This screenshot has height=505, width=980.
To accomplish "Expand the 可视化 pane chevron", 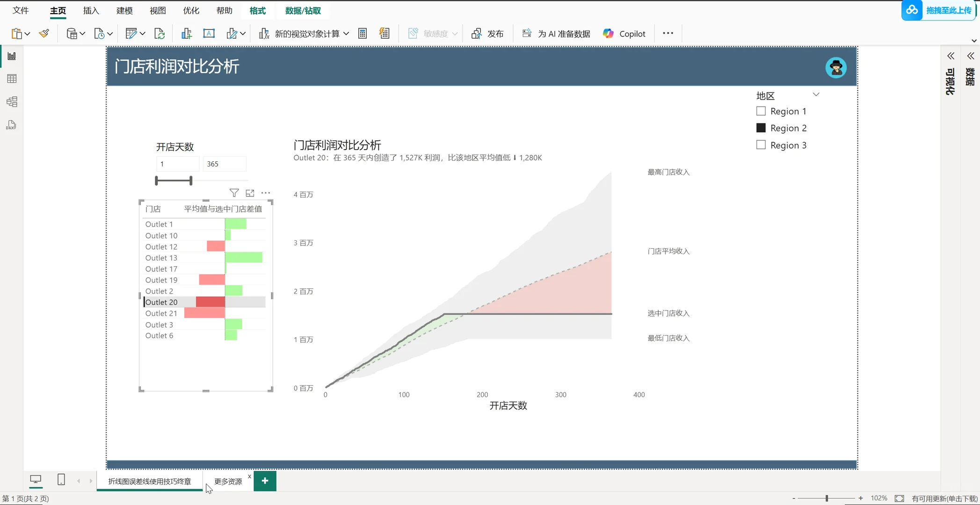I will pyautogui.click(x=951, y=56).
